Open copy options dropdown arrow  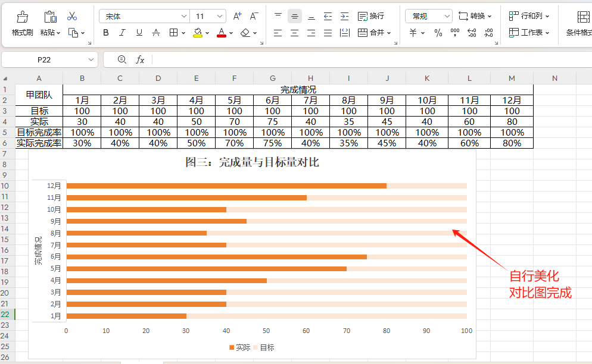pyautogui.click(x=83, y=33)
